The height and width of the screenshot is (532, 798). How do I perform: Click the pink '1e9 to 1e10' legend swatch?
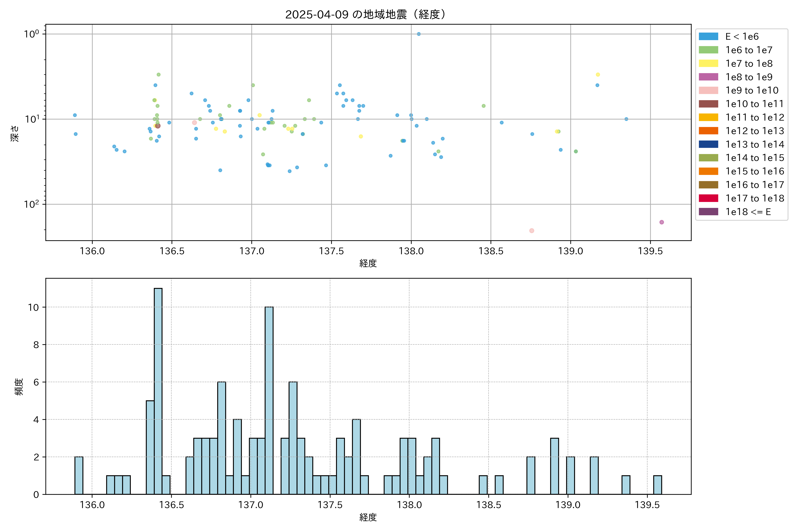point(708,91)
